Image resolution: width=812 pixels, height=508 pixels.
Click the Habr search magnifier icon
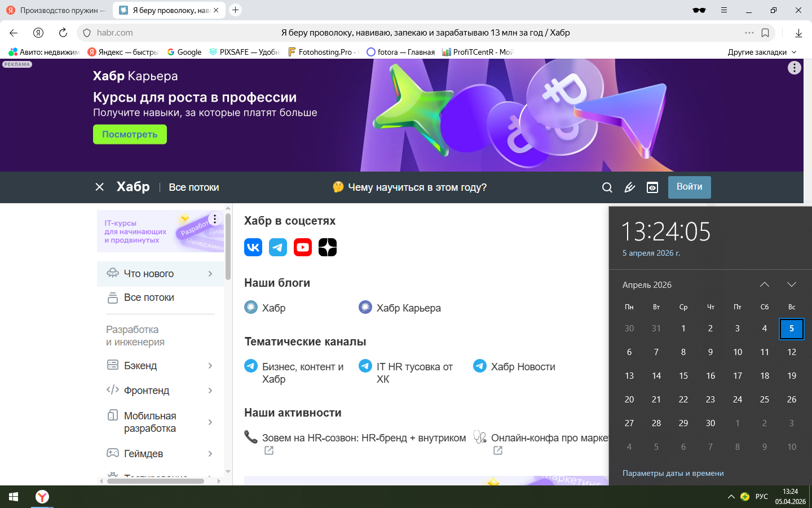click(x=607, y=187)
